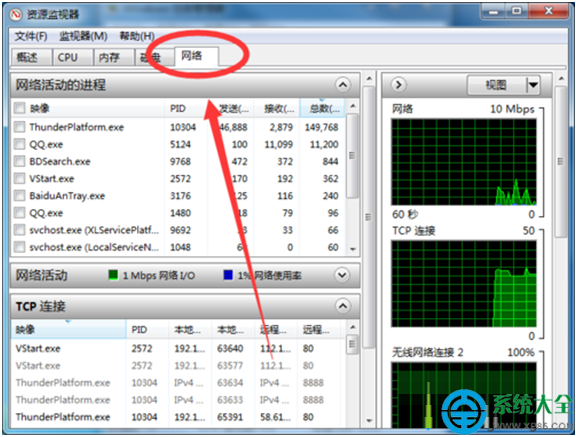
Task: Click PID value 10304 of ThunderPlatform.exe
Action: click(183, 127)
